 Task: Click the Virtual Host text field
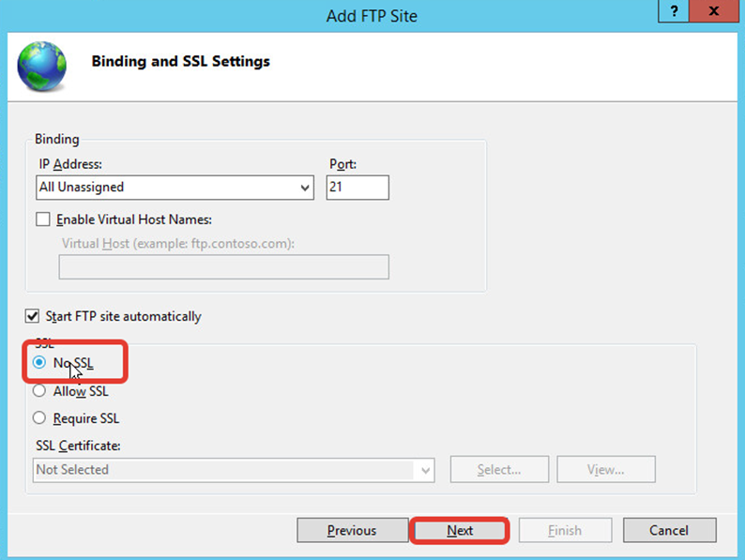pos(224,267)
